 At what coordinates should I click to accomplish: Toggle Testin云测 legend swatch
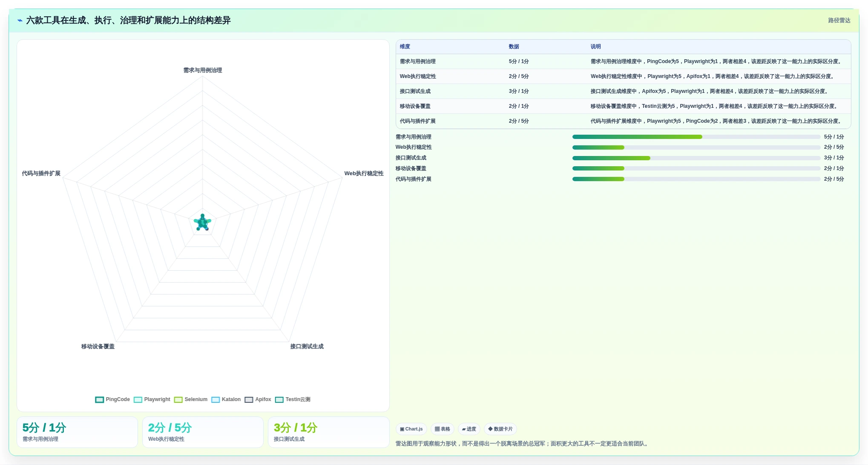click(279, 400)
